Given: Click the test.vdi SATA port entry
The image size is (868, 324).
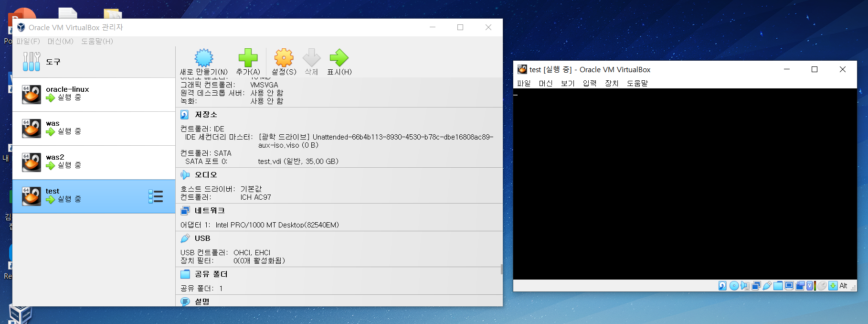Looking at the screenshot, I should (x=298, y=162).
